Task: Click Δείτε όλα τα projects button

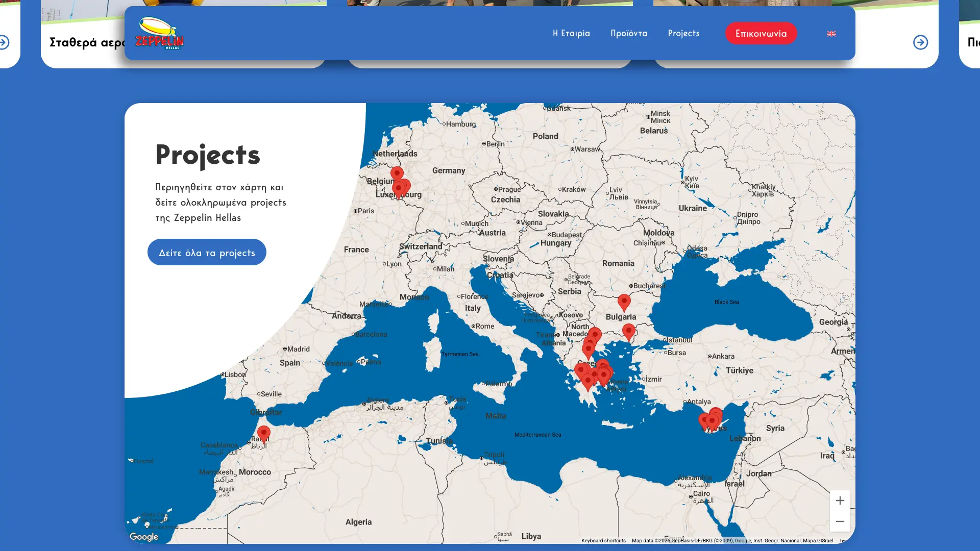Action: click(x=207, y=252)
